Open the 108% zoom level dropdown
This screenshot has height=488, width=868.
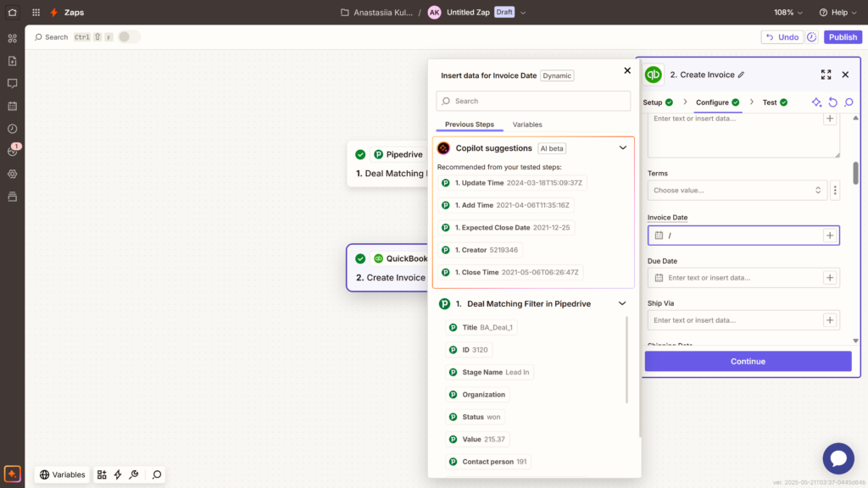788,12
